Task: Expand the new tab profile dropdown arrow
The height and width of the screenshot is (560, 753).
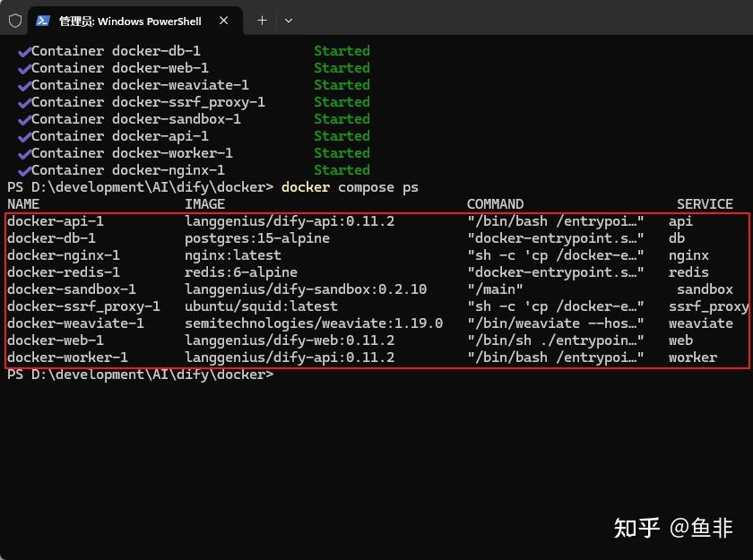Action: (x=288, y=21)
